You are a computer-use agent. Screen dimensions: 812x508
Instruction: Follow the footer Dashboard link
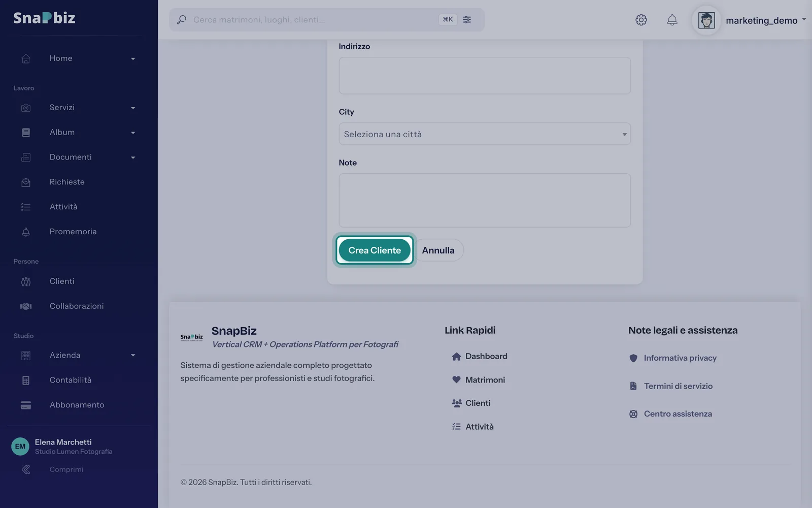point(486,357)
